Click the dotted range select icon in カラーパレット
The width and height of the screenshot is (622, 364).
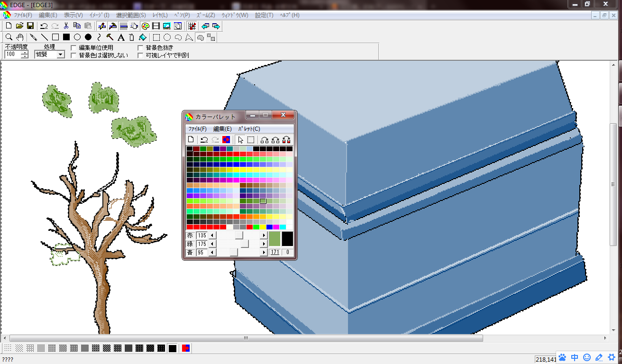(x=251, y=139)
